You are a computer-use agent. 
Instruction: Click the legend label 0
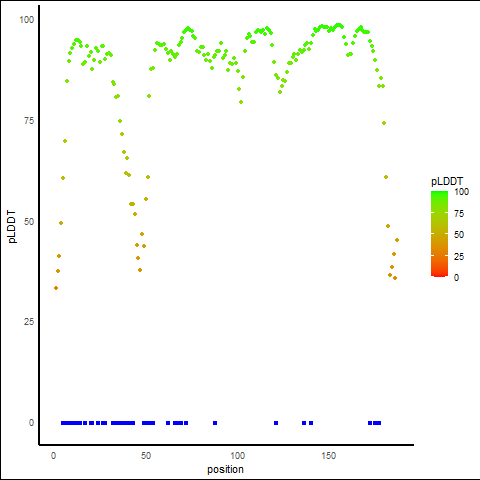(x=456, y=277)
